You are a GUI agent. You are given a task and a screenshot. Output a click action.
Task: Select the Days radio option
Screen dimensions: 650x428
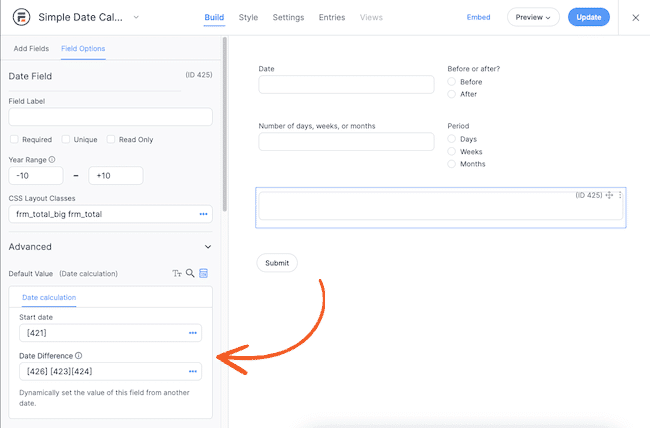point(451,139)
